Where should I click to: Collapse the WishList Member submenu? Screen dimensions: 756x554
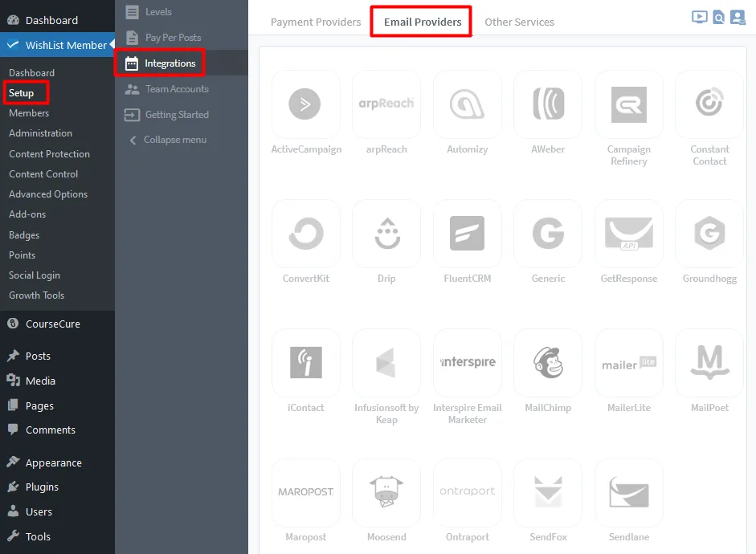coord(182,140)
